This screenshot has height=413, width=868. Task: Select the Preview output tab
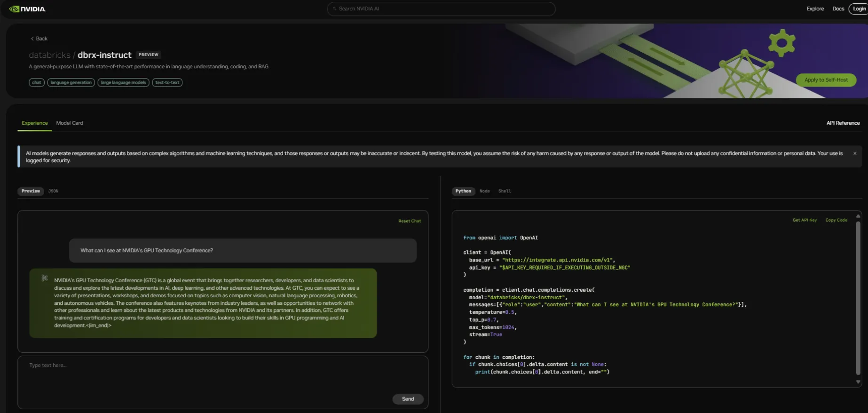coord(31,191)
